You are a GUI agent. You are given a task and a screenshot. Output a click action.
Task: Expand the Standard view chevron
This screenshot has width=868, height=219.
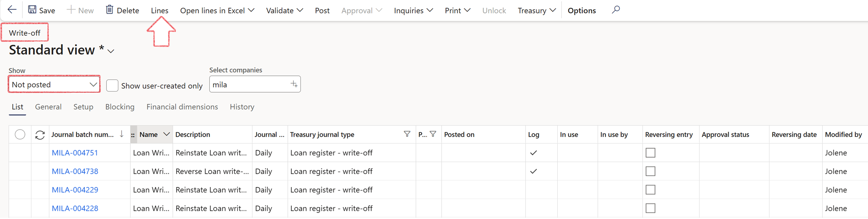coord(111,51)
